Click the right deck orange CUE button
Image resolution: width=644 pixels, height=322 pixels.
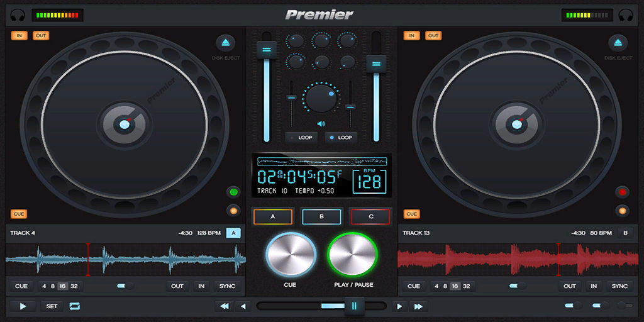pos(411,214)
